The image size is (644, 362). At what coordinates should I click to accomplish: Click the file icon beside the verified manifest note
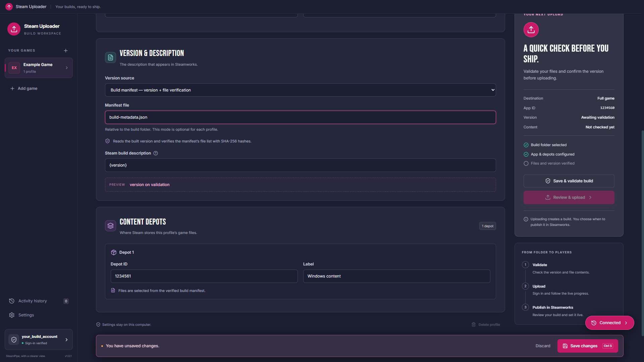[113, 291]
